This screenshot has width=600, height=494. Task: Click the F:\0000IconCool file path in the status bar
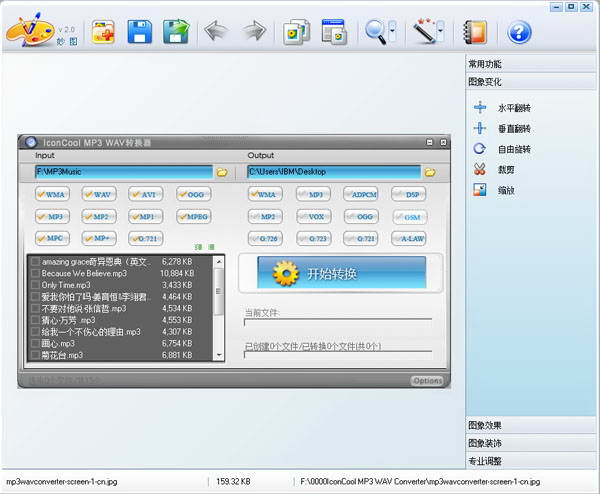420,481
